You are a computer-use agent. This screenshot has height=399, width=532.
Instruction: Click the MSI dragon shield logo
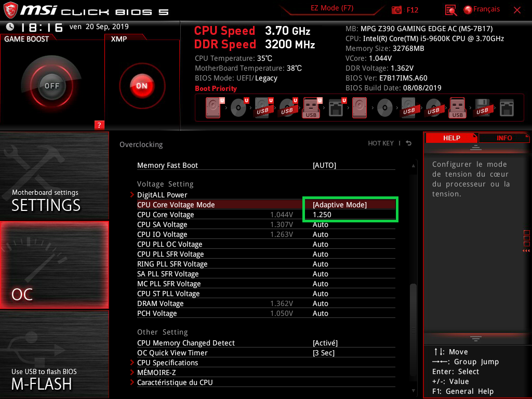pos(10,10)
